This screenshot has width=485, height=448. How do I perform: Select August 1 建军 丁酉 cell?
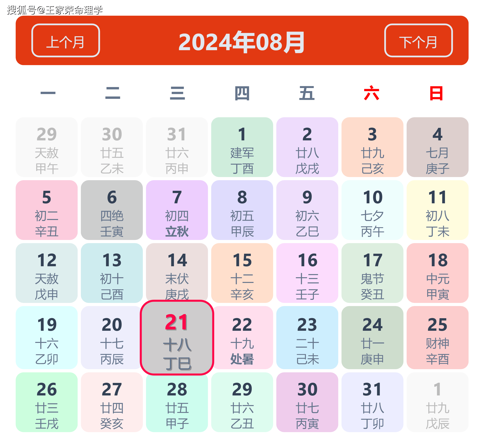point(242,147)
